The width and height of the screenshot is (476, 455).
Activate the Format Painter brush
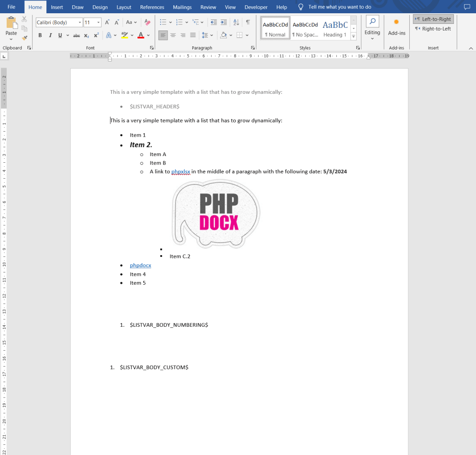click(x=25, y=38)
